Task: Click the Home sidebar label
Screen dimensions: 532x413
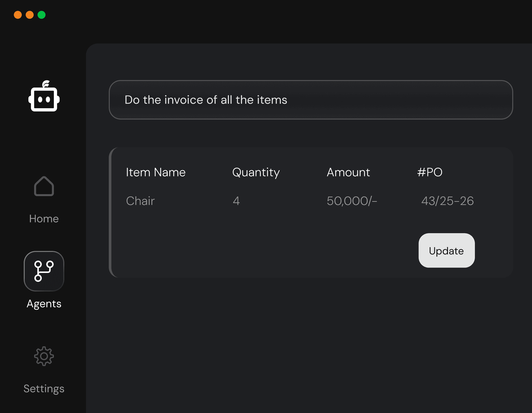Action: tap(44, 219)
